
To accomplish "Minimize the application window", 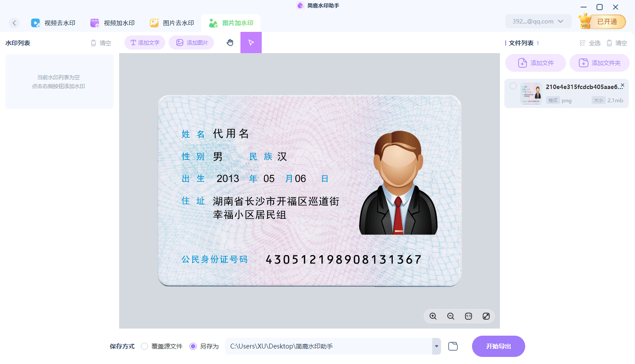I will 584,7.
